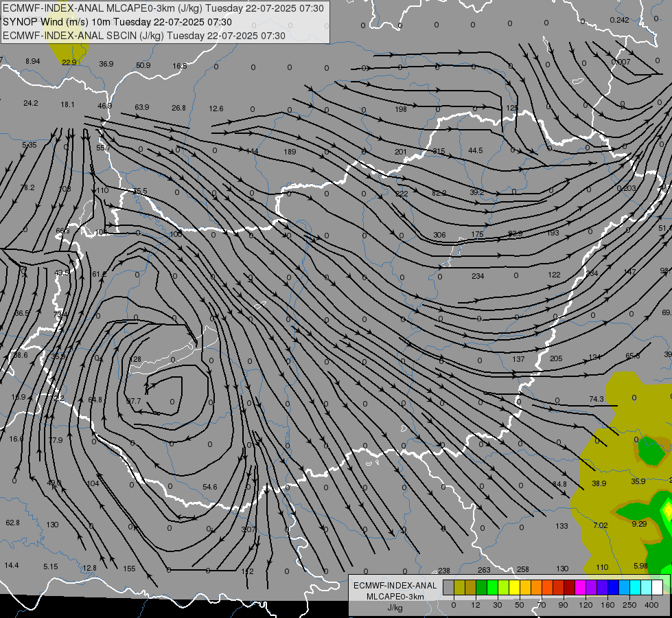Click the map value 0.242
Image resolution: width=672 pixels, height=618 pixels.
pyautogui.click(x=619, y=20)
